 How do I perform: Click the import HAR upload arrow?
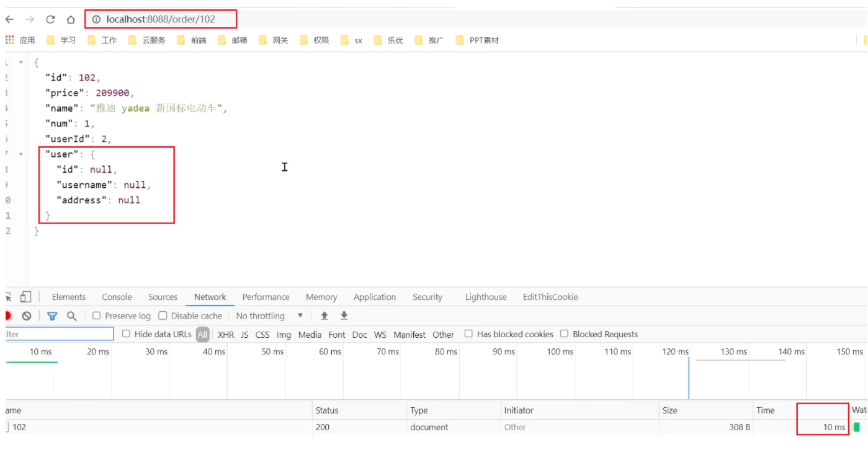[324, 316]
